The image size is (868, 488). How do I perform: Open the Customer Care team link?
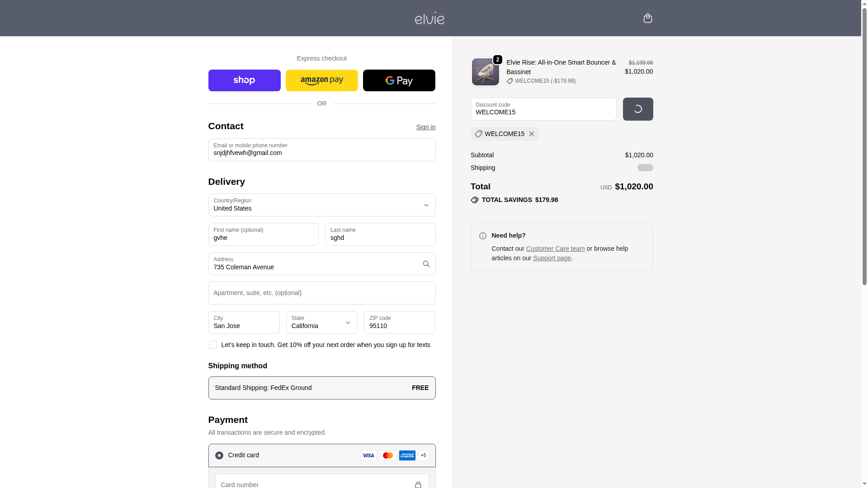coord(555,249)
